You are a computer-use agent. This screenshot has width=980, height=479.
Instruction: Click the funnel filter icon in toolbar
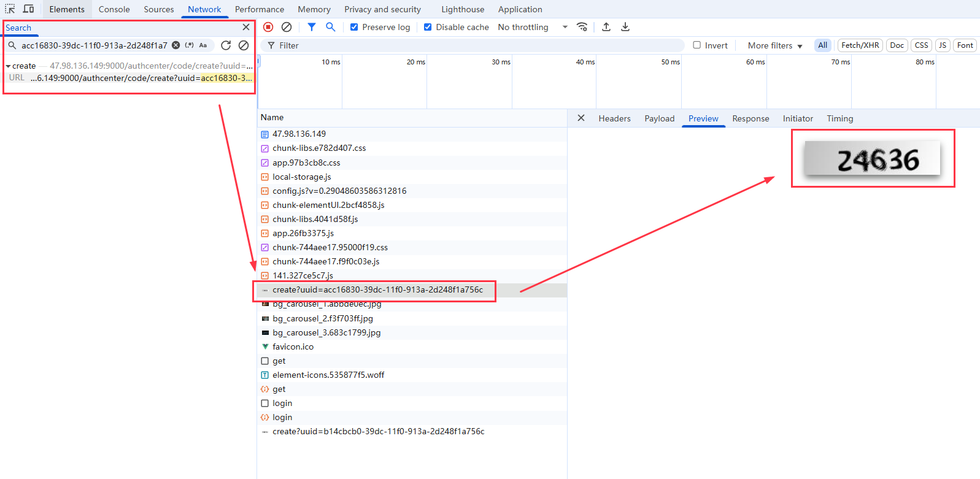pyautogui.click(x=312, y=27)
